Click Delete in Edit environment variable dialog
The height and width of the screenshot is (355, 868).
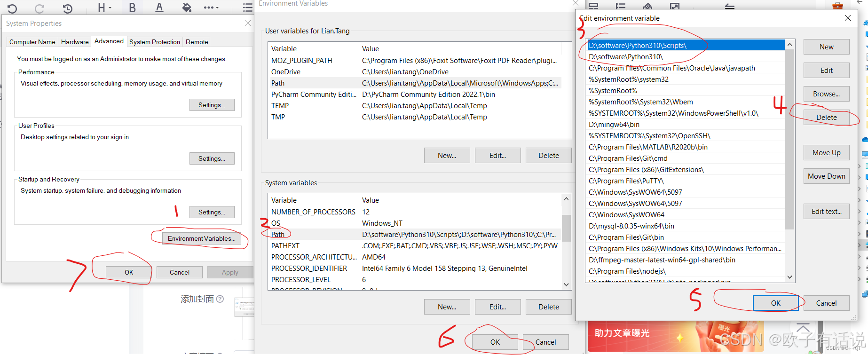click(x=827, y=118)
